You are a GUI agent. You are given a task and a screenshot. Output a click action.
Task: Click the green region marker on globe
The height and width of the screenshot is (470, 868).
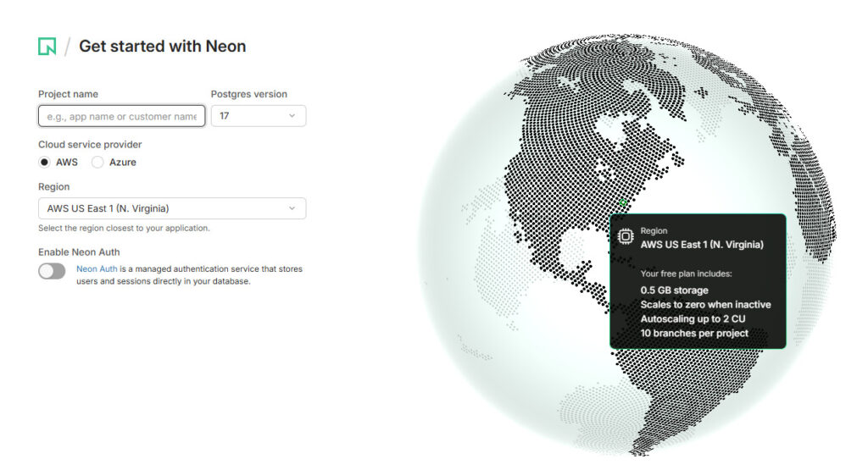[x=623, y=203]
